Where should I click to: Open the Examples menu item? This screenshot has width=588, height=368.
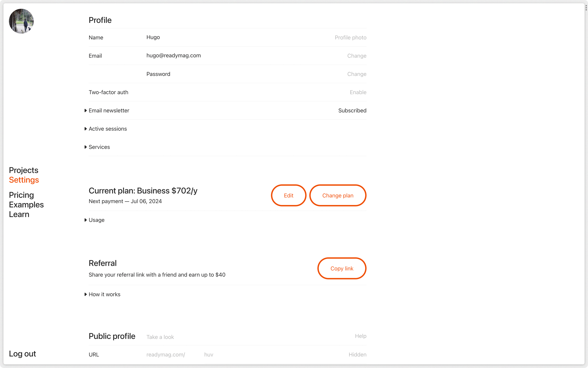click(x=26, y=205)
